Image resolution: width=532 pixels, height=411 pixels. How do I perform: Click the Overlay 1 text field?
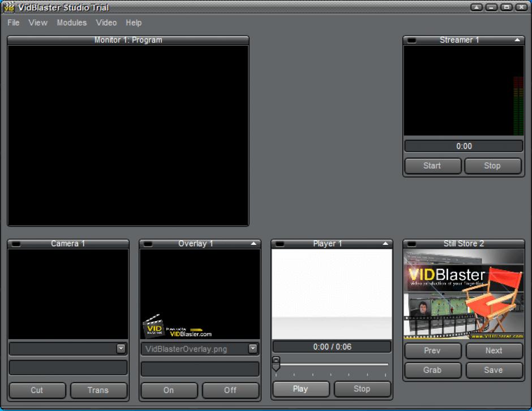(200, 369)
